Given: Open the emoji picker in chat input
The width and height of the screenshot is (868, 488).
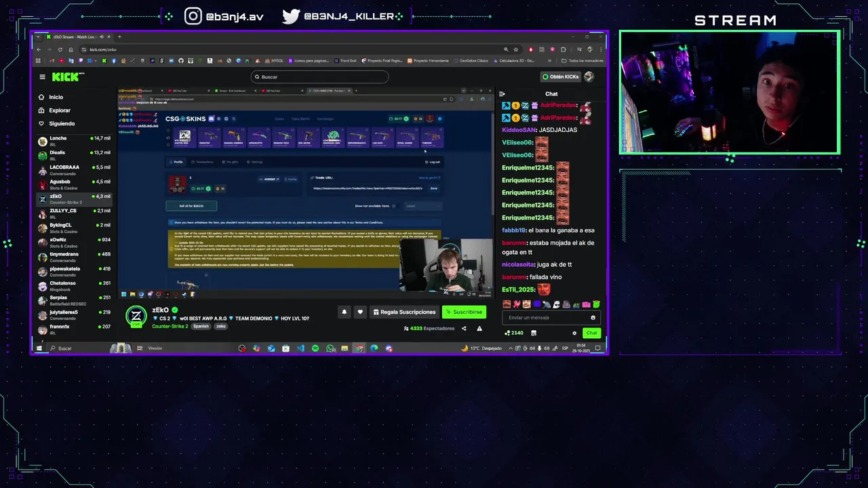Looking at the screenshot, I should (x=593, y=317).
